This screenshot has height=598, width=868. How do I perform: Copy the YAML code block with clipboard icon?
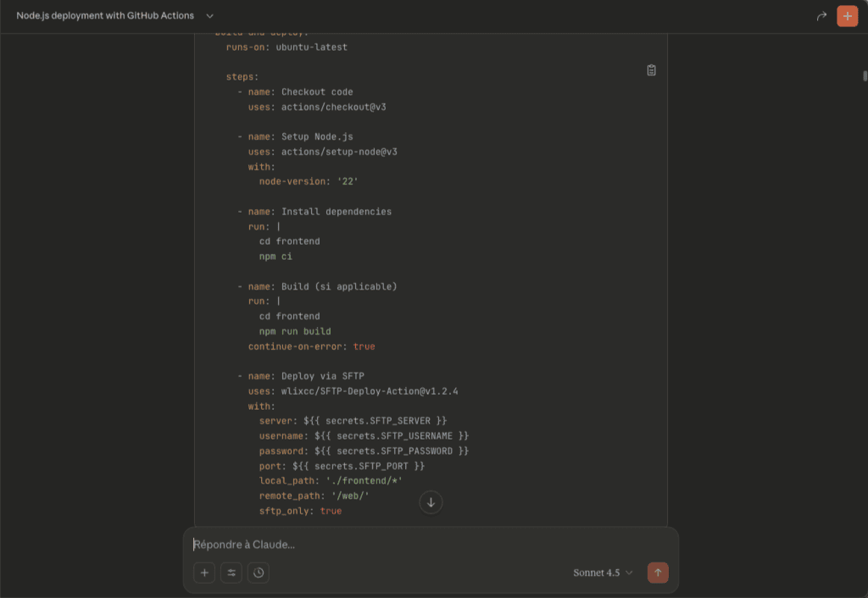coord(651,70)
